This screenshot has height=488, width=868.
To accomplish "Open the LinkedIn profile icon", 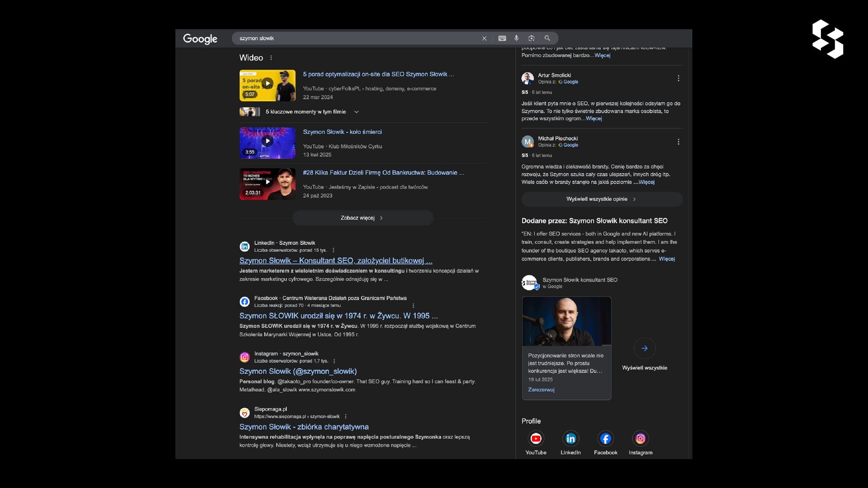I will (x=571, y=438).
